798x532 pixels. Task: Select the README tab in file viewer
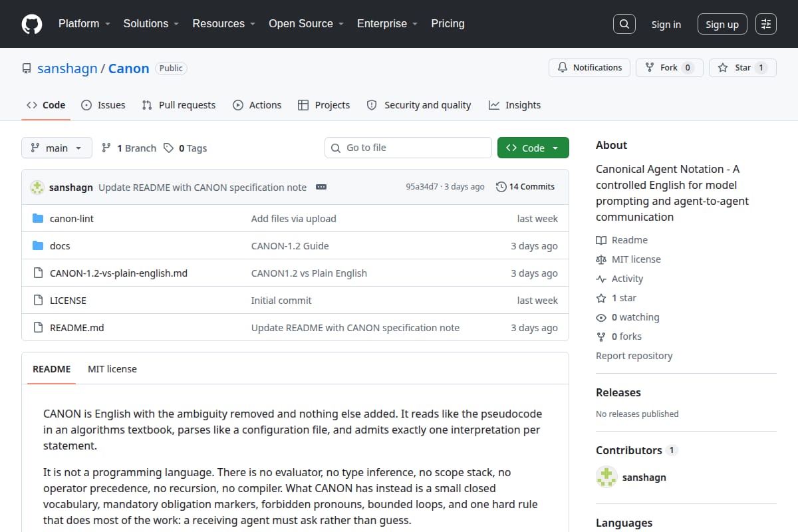click(x=51, y=369)
